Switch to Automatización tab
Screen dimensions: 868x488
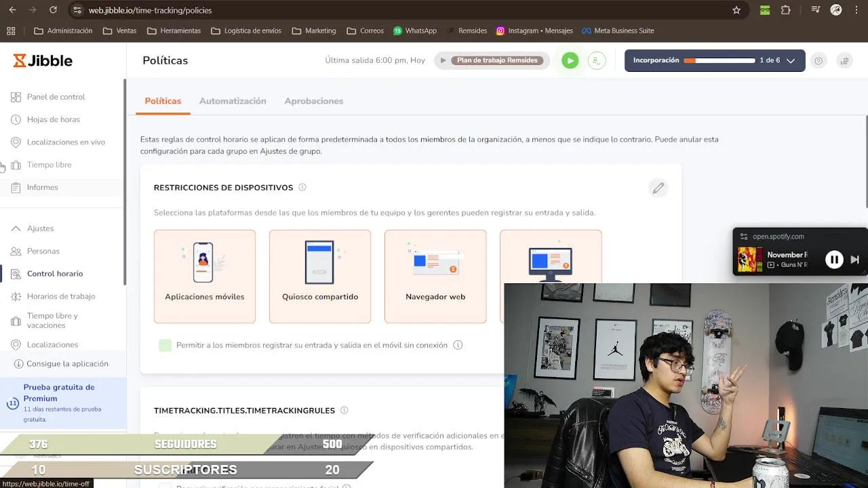coord(233,101)
